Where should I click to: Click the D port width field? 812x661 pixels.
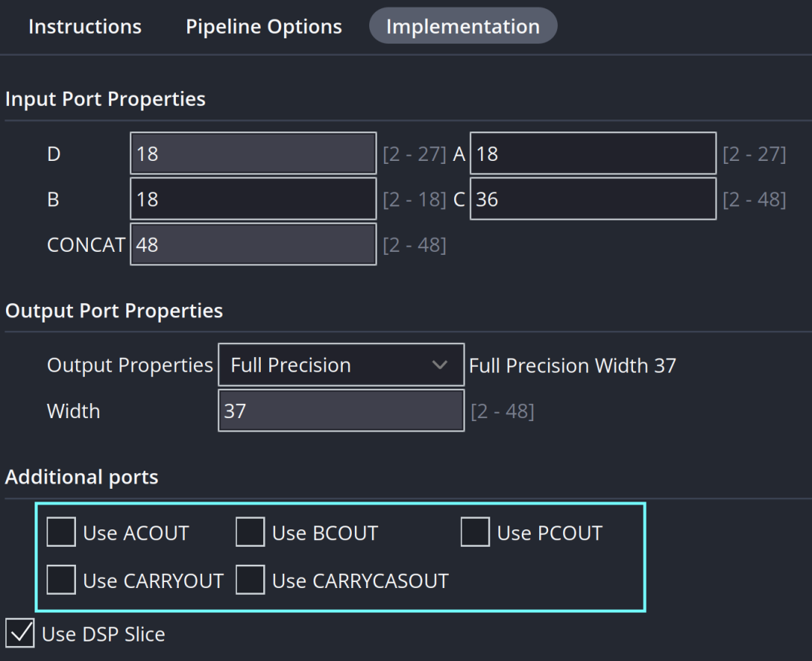253,154
